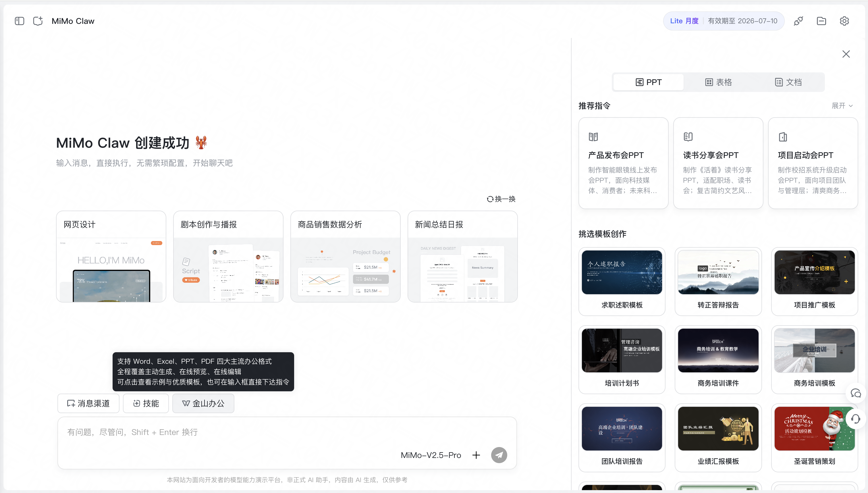The image size is (868, 493).
Task: Click the open-book icon on 产品发布会PPT card
Action: click(x=593, y=137)
